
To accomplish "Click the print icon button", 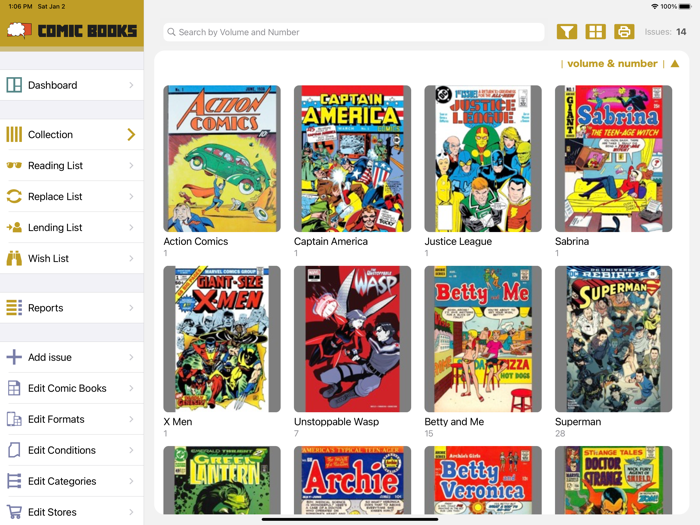I will 624,32.
